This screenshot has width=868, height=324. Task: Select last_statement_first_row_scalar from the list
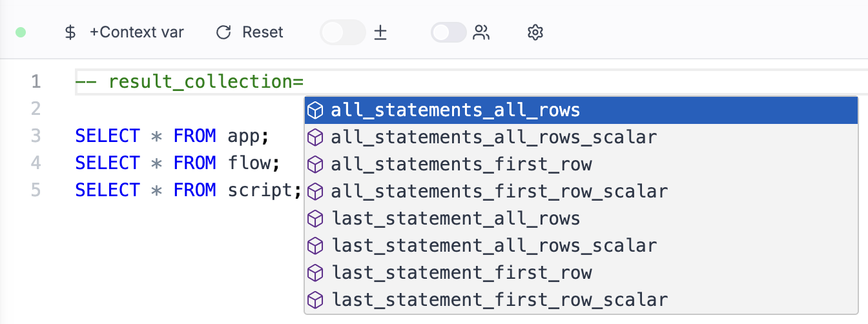tap(499, 300)
